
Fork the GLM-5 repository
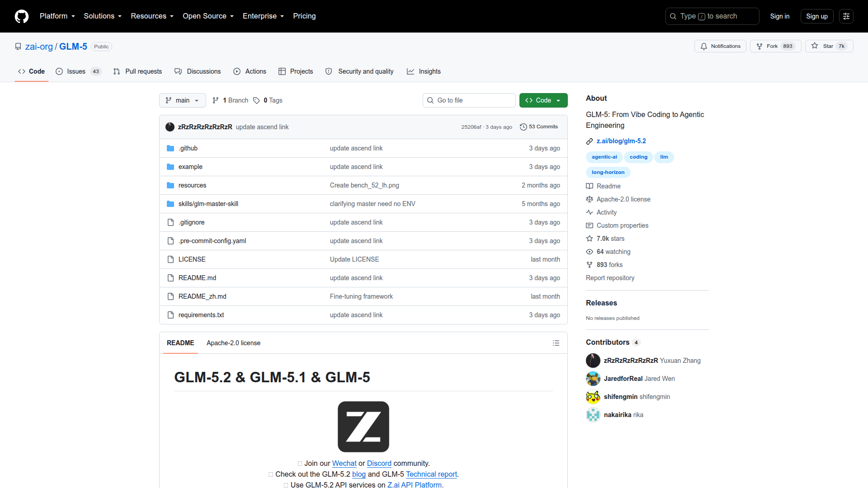click(775, 46)
